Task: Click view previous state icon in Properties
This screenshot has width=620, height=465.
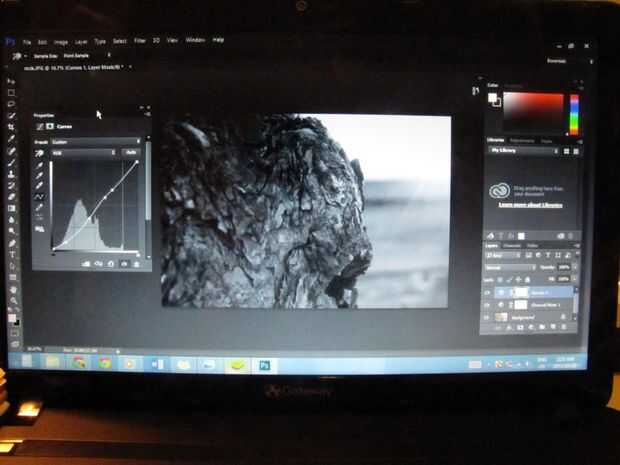Action: coord(98,264)
